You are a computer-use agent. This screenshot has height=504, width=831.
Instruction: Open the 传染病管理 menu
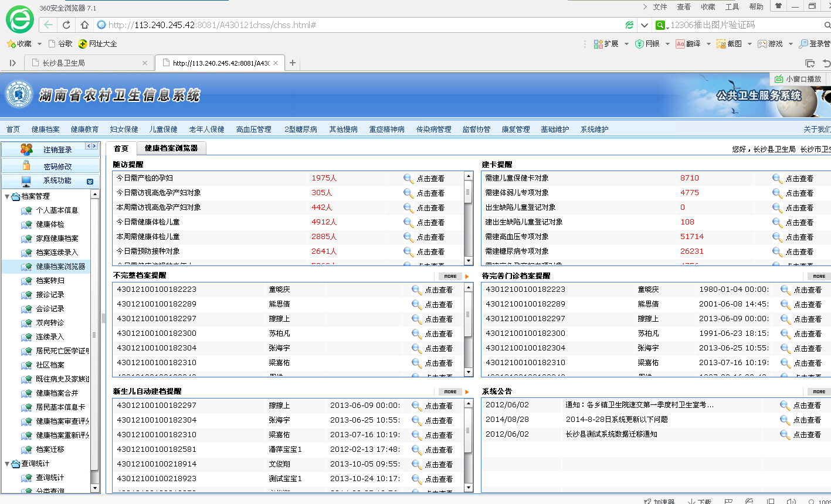tap(433, 130)
